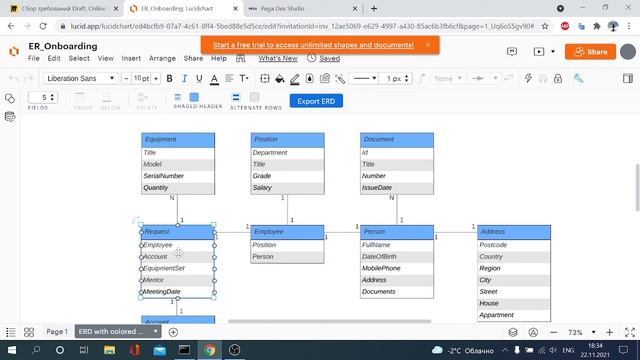Open the Insert menu

131,58
